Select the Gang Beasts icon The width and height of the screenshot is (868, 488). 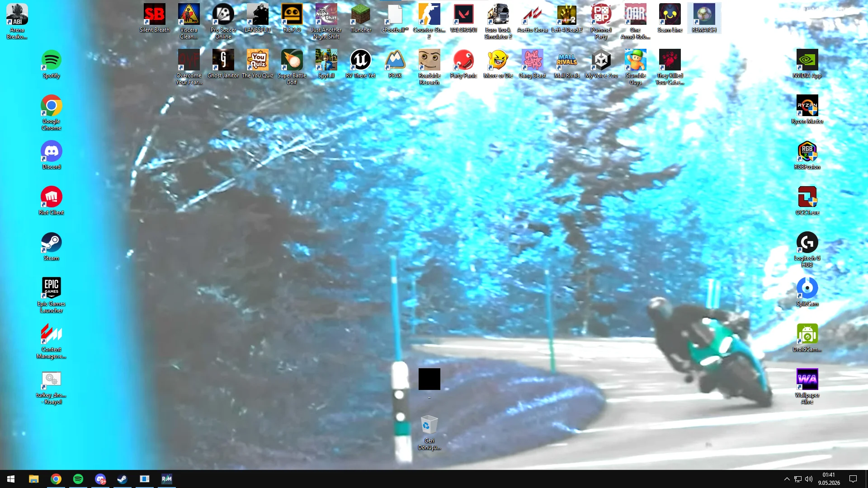click(x=533, y=64)
